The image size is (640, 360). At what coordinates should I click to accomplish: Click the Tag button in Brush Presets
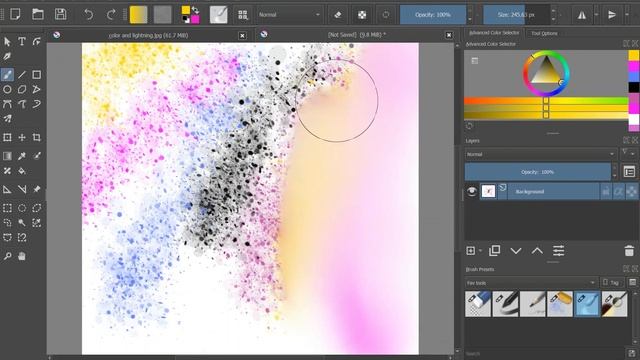click(x=612, y=282)
